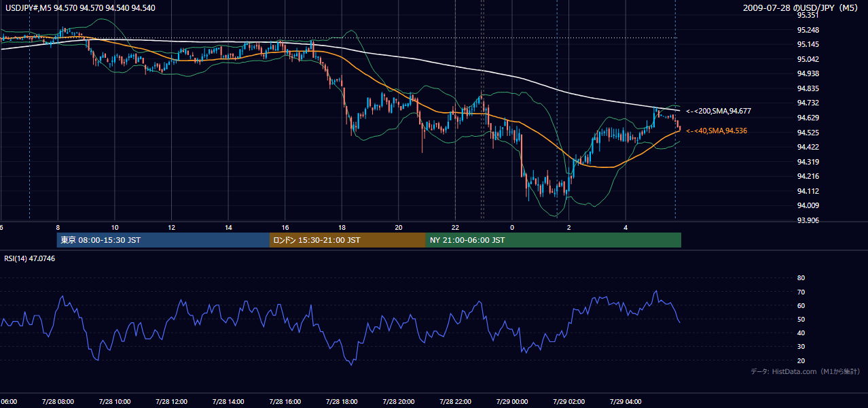Click the 7/28 20:00 date label
Image resolution: width=868 pixels, height=408 pixels.
click(x=399, y=402)
